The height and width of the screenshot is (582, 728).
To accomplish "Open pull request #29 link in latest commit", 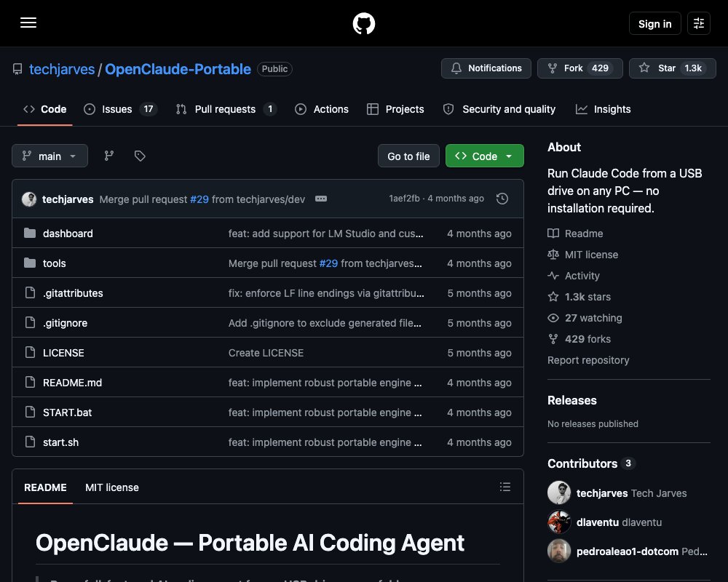I will click(x=199, y=199).
